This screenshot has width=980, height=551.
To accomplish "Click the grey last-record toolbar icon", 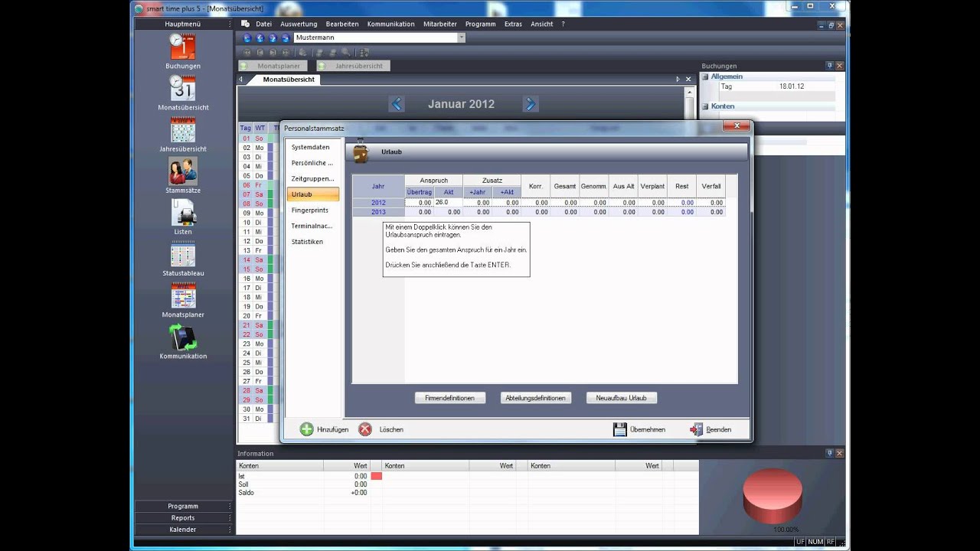I will click(286, 53).
